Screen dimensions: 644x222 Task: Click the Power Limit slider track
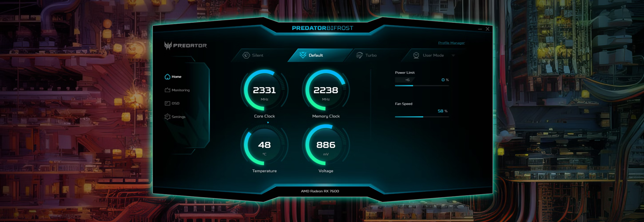pyautogui.click(x=422, y=85)
